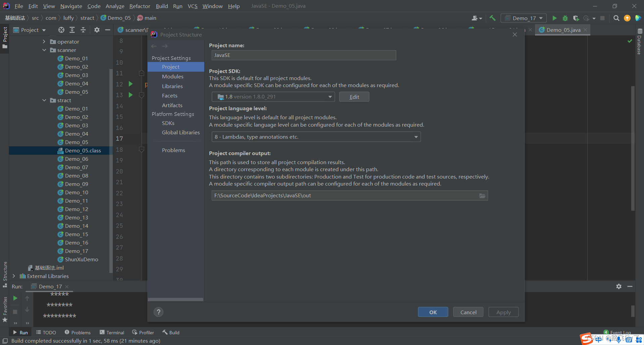This screenshot has height=345, width=644.
Task: Click the Cancel button
Action: 468,312
